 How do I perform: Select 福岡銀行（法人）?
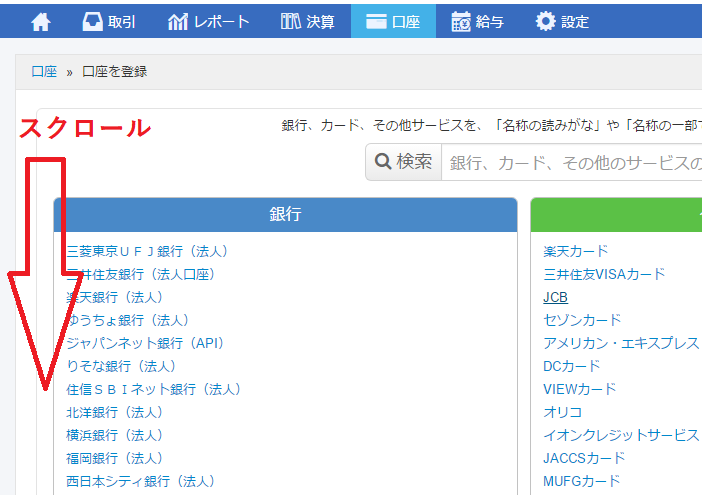(115, 458)
